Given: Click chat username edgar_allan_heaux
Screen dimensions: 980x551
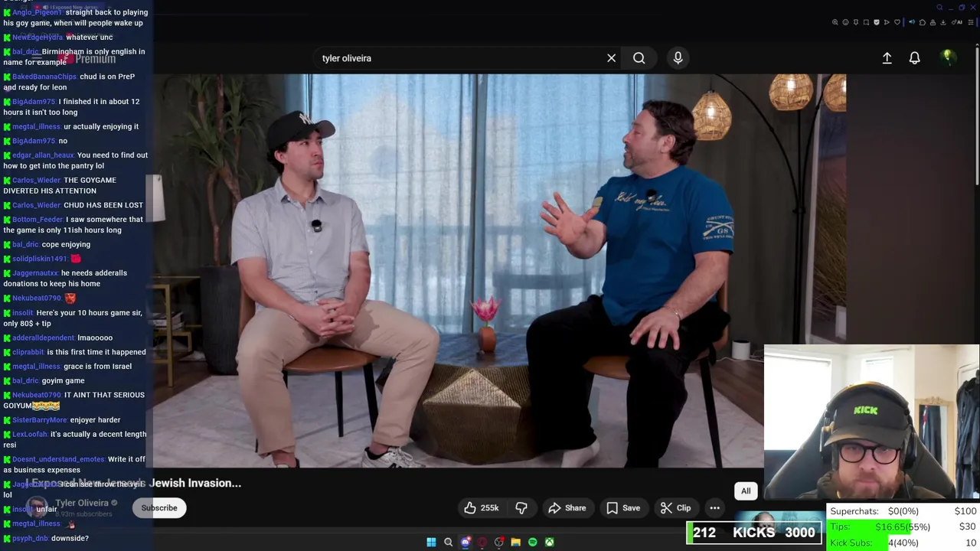Looking at the screenshot, I should pos(43,155).
